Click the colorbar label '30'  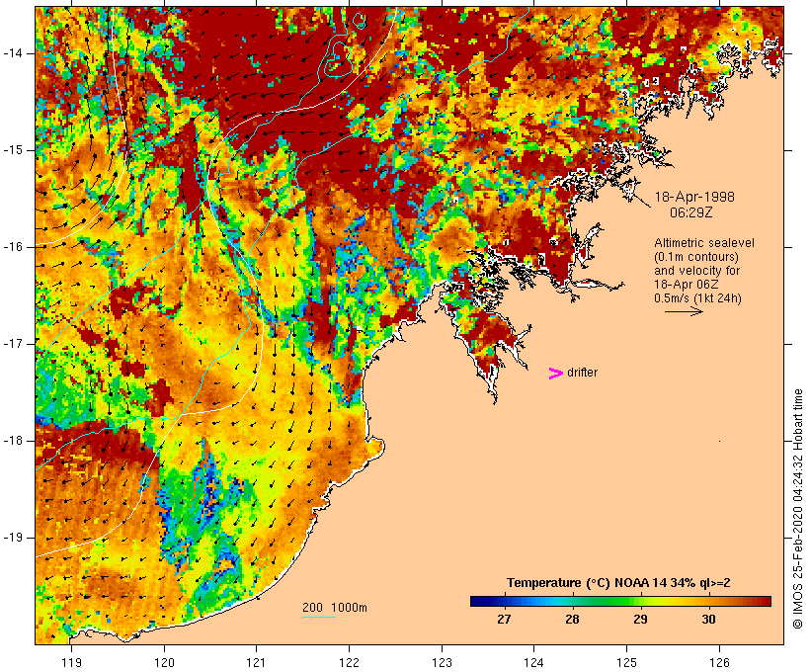tap(709, 619)
